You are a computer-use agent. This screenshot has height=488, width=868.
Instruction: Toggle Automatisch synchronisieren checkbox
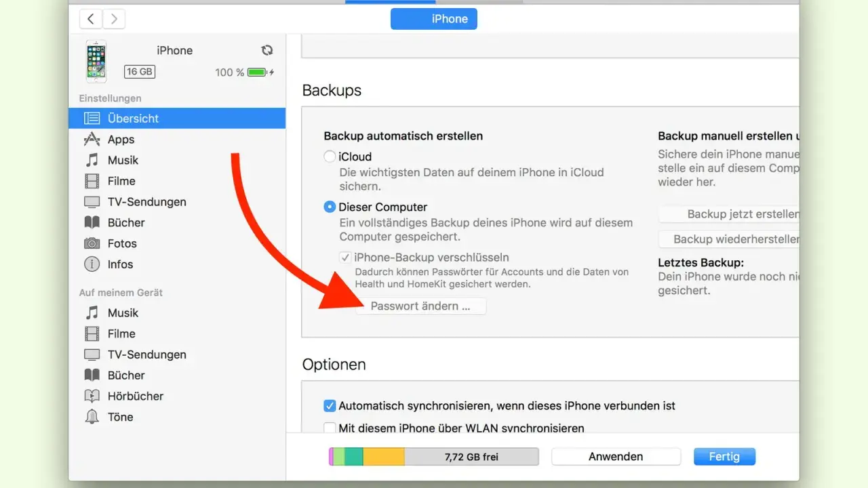(330, 406)
